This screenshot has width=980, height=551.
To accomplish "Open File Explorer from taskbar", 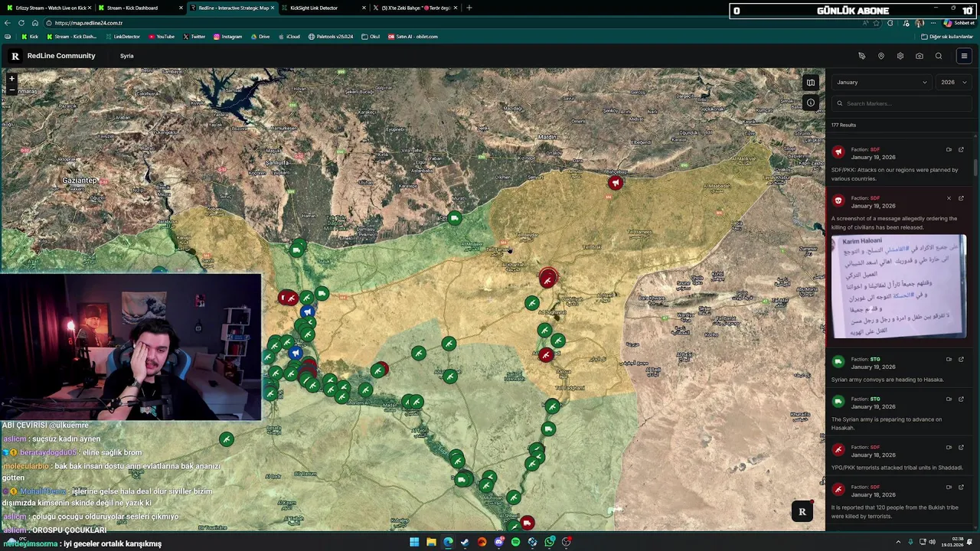I will pyautogui.click(x=431, y=542).
